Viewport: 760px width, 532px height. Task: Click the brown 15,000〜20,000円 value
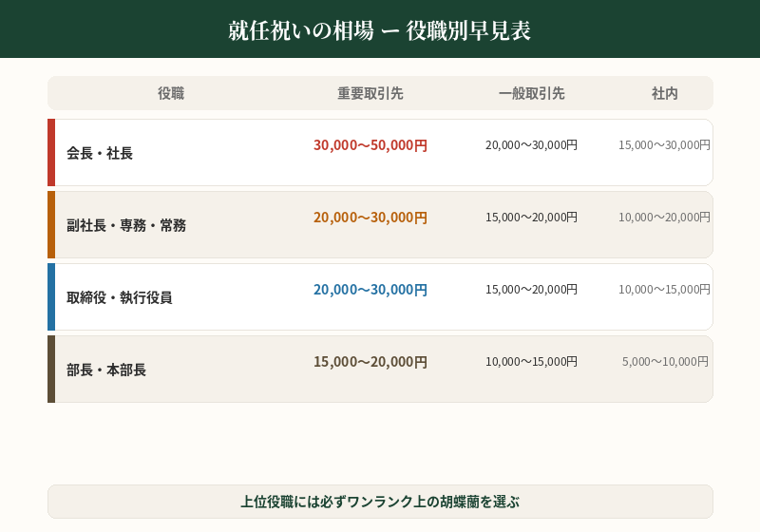(x=370, y=361)
